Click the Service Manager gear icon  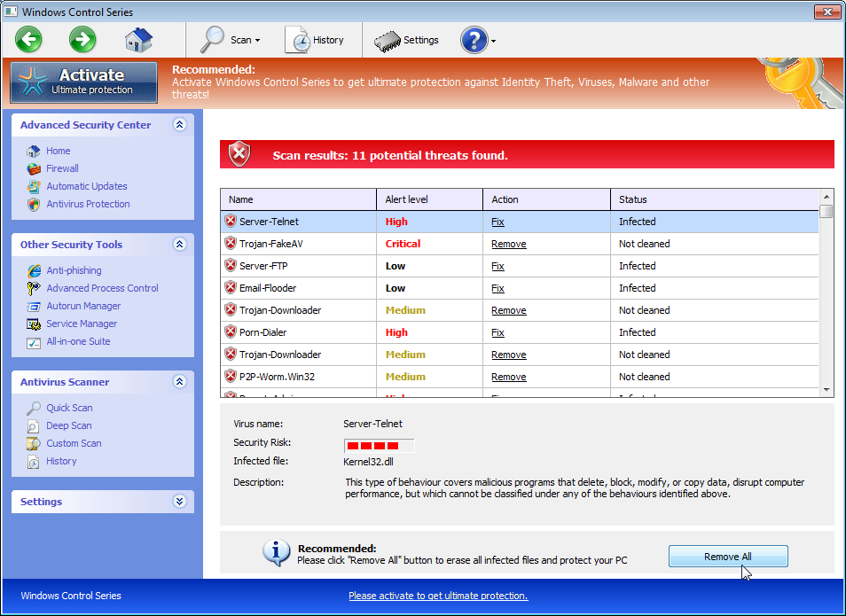34,324
